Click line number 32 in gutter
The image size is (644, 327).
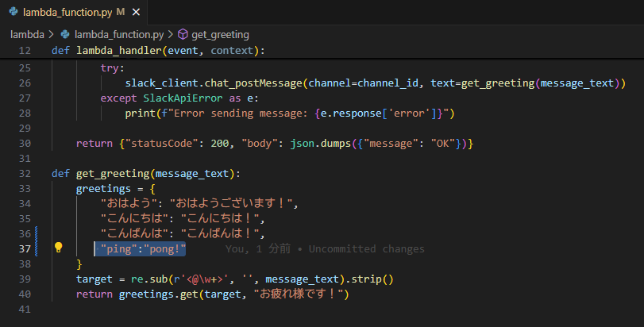(x=25, y=174)
